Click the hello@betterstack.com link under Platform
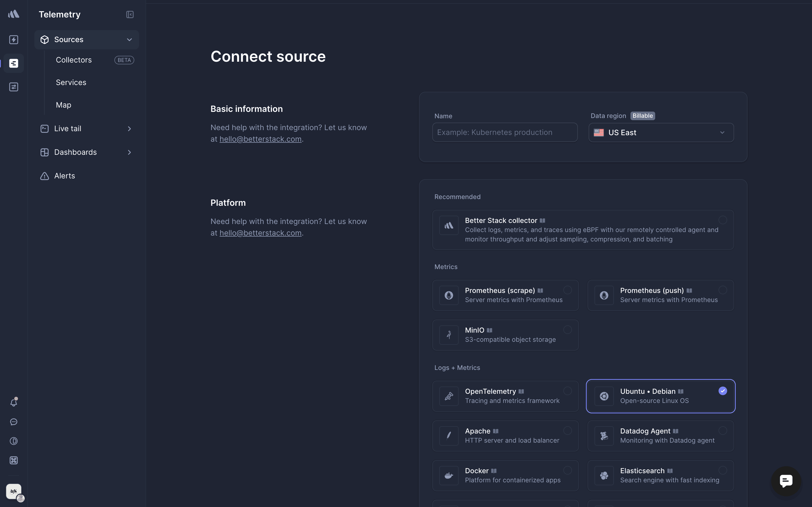This screenshot has width=812, height=507. pos(260,233)
